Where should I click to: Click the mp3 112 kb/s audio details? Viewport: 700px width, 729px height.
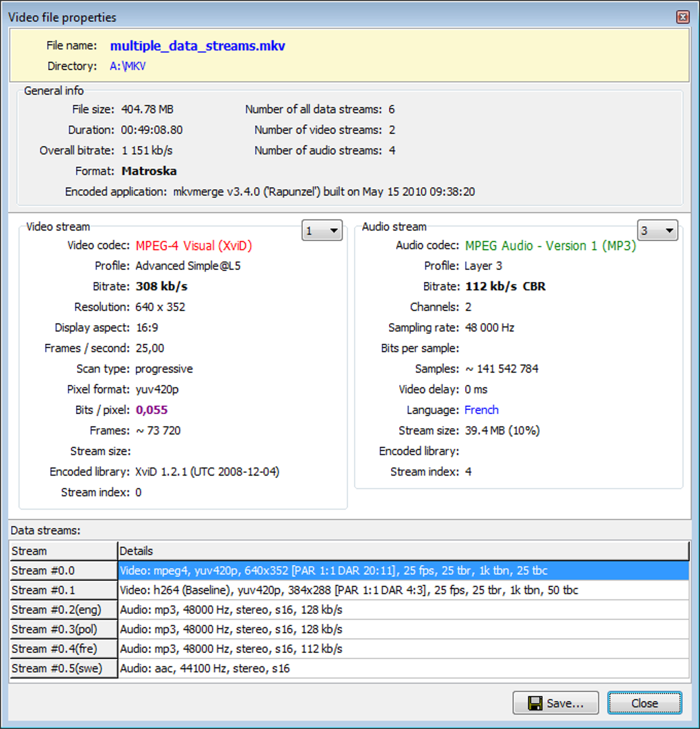404,649
